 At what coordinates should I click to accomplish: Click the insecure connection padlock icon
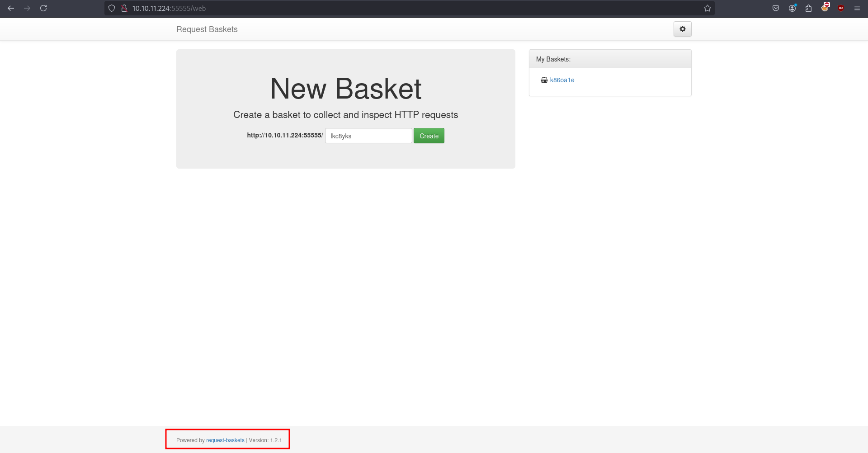click(x=124, y=8)
